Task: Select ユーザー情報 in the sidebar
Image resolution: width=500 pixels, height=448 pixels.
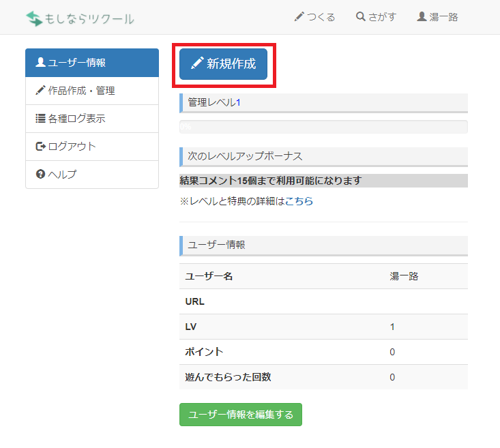Action: pos(92,63)
